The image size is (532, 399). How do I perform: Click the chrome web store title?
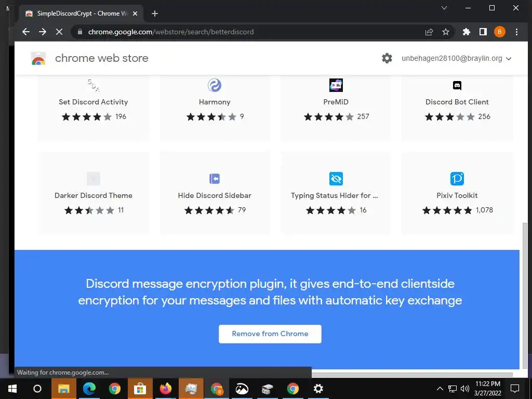click(102, 58)
